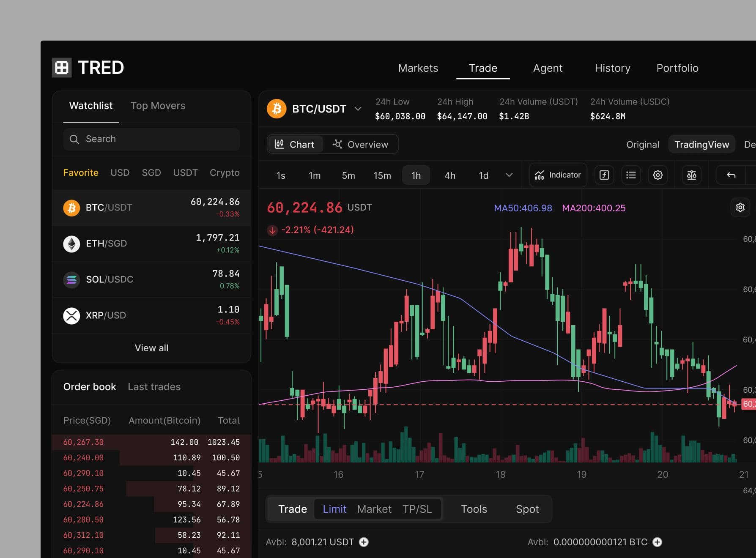Click the balance scale compare icon
The image size is (756, 558).
[692, 175]
